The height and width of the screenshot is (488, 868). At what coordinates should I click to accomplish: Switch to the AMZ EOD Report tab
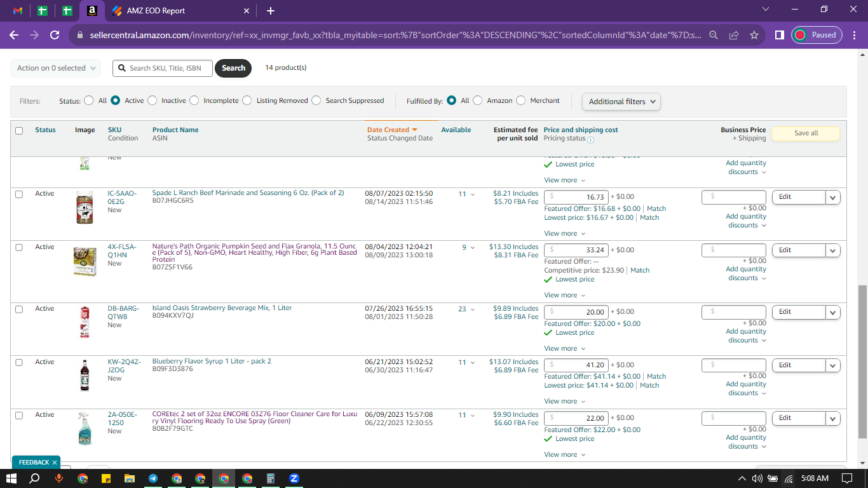(x=180, y=11)
